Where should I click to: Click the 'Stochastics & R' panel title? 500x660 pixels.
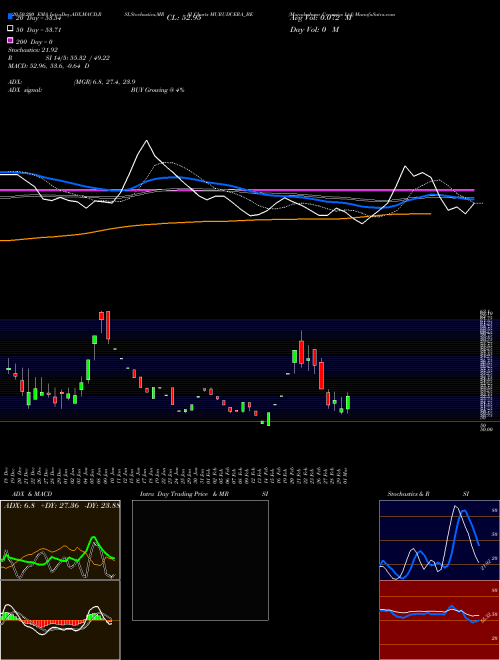click(409, 494)
